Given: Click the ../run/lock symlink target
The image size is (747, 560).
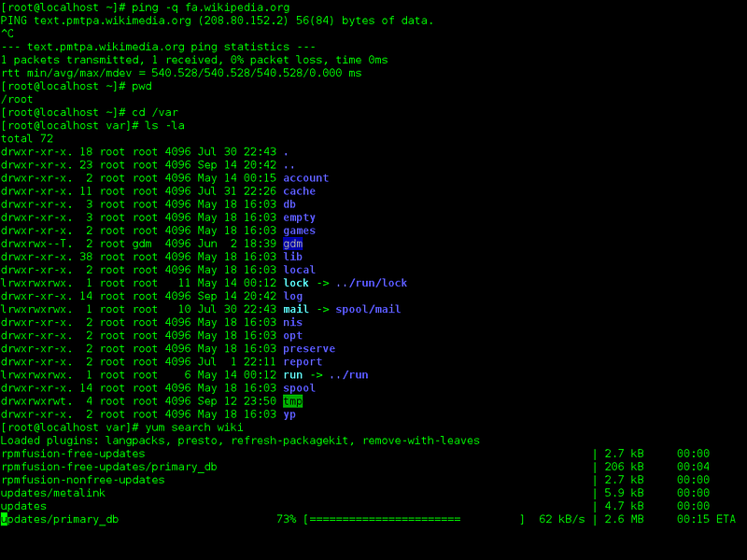Looking at the screenshot, I should (372, 284).
